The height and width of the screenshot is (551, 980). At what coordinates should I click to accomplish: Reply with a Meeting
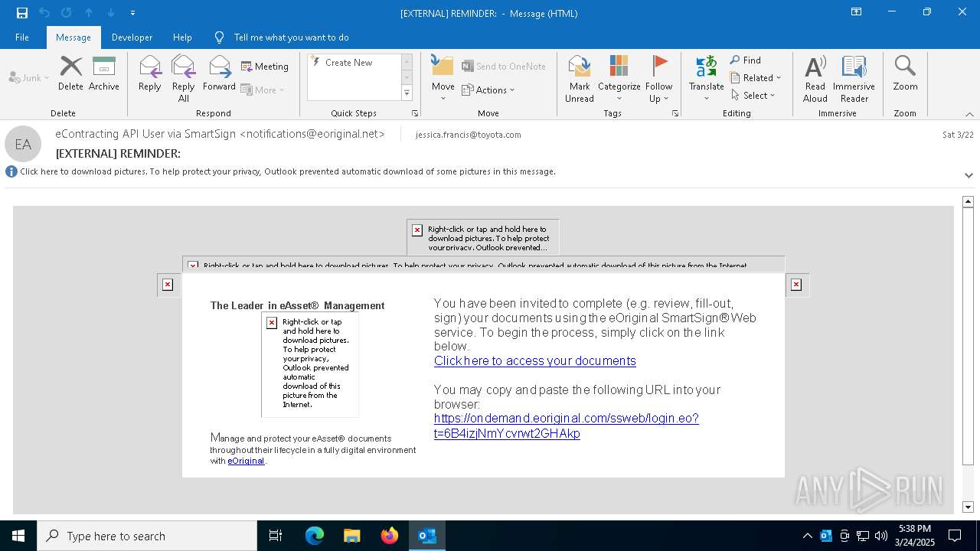(x=265, y=67)
